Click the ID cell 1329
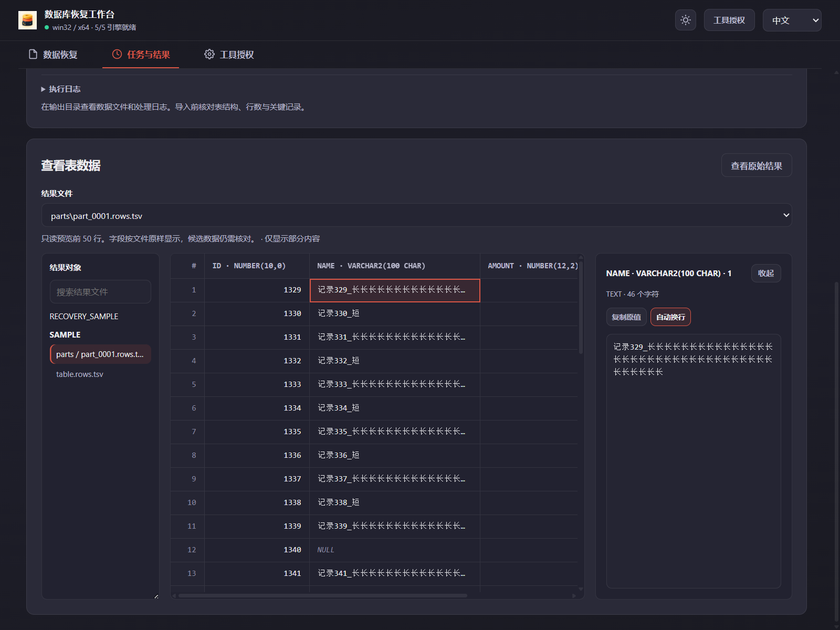The height and width of the screenshot is (630, 840). tap(257, 290)
